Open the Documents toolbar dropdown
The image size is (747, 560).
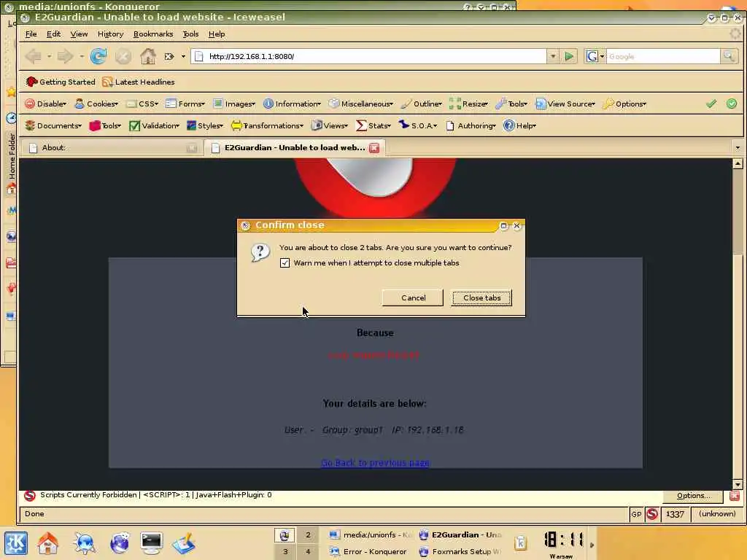[x=53, y=125]
